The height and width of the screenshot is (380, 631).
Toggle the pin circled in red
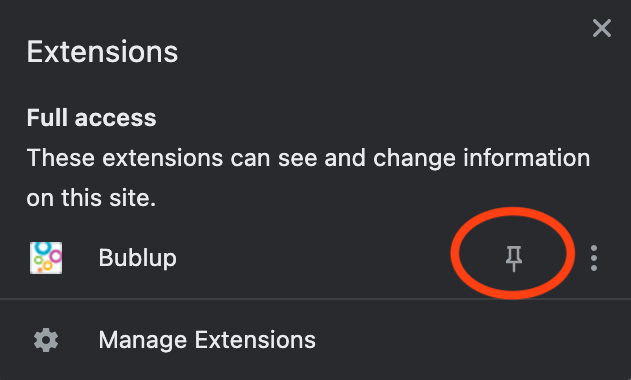[x=513, y=258]
